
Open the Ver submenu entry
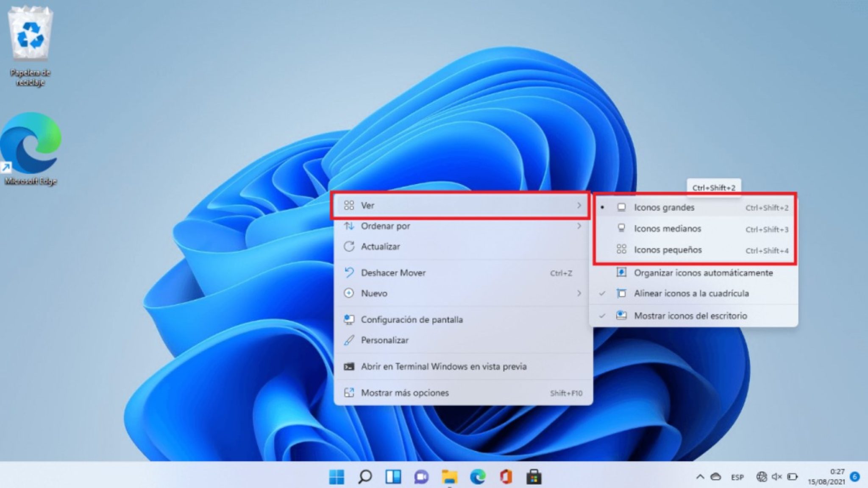point(463,206)
